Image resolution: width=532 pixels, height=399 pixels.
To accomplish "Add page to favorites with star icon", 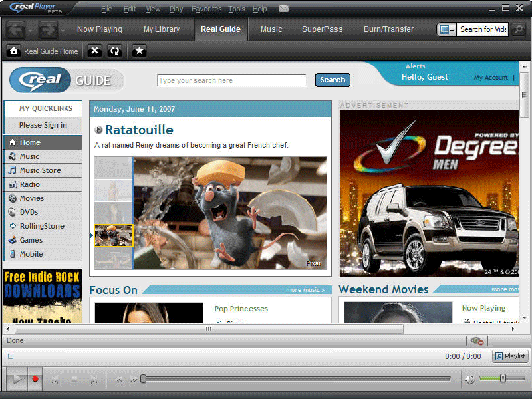I will [x=139, y=51].
